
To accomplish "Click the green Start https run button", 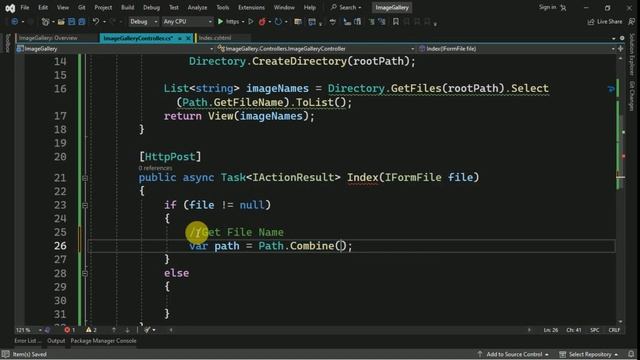I will (x=228, y=22).
